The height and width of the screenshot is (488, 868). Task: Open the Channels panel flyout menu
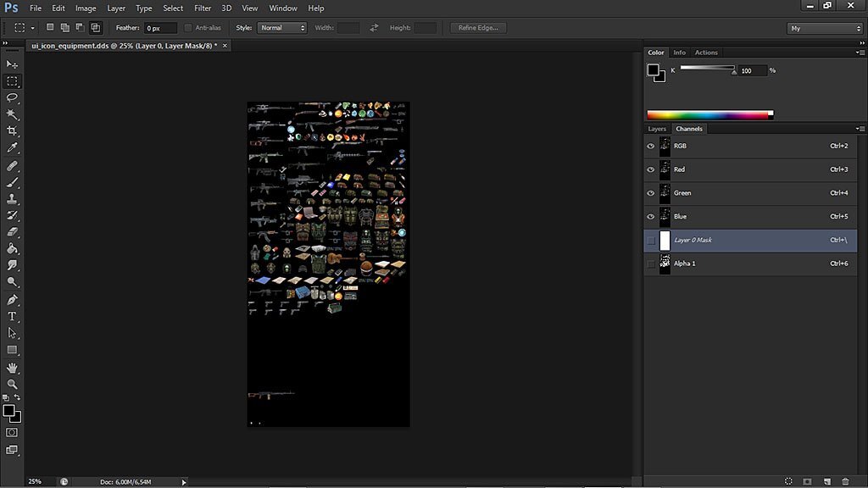[x=859, y=129]
